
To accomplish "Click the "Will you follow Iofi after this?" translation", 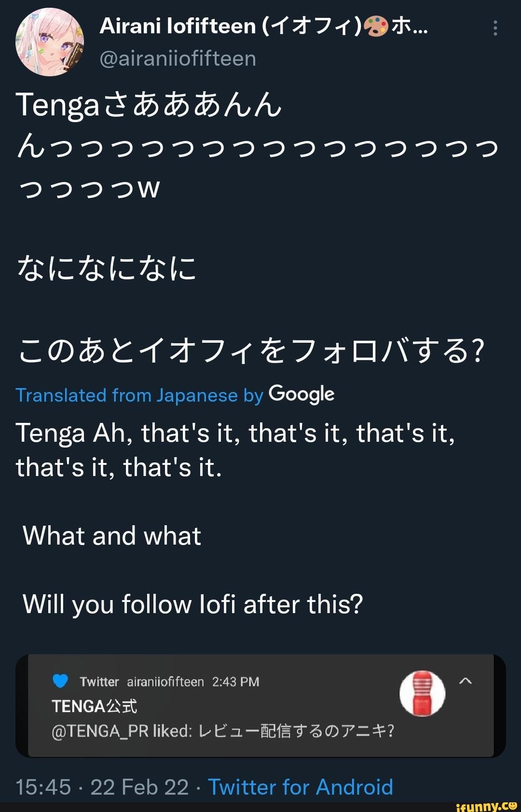I will click(193, 604).
